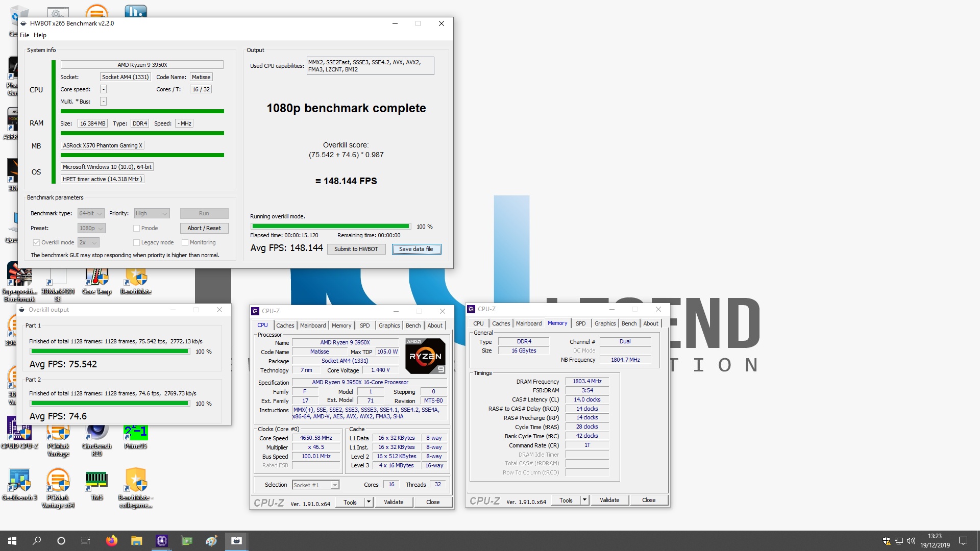
Task: Click the Windows Start button
Action: coord(12,541)
